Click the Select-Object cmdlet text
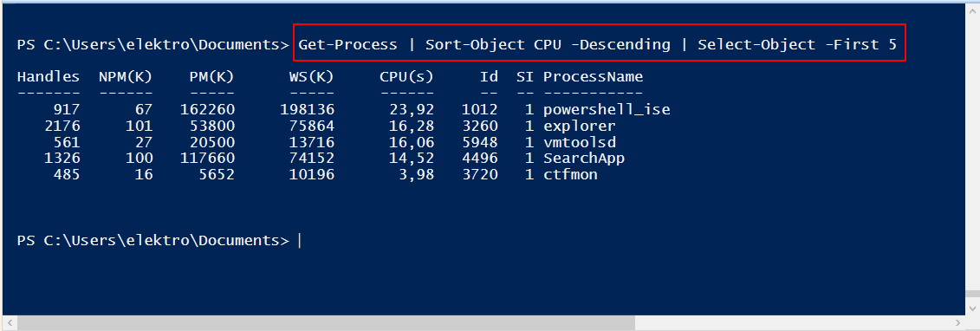The height and width of the screenshot is (331, 980). [756, 44]
